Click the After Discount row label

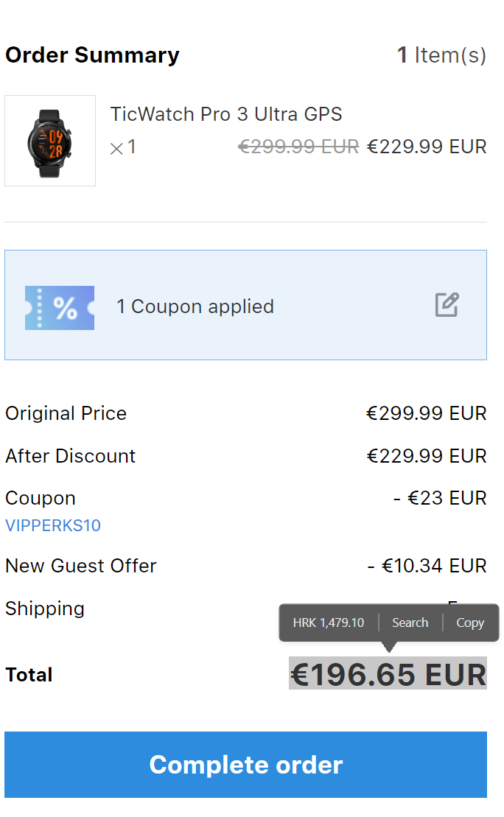click(70, 456)
